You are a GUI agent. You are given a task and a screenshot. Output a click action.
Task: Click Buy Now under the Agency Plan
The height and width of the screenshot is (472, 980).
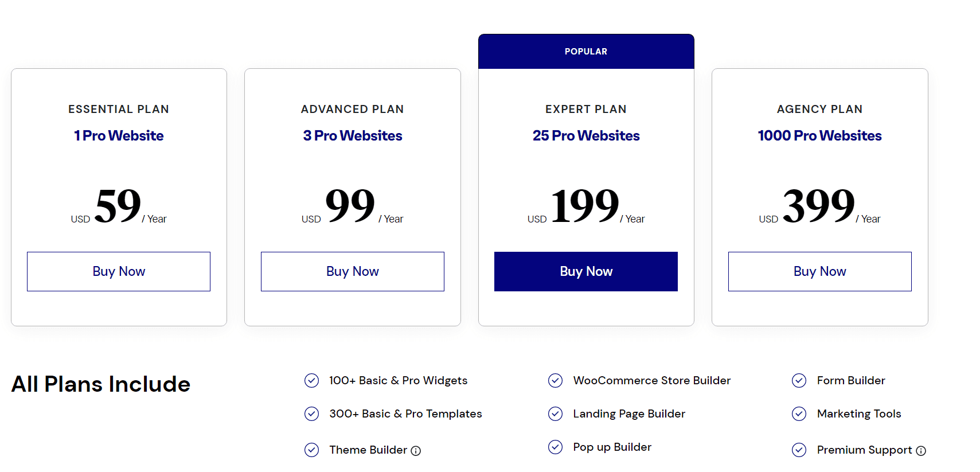[819, 271]
